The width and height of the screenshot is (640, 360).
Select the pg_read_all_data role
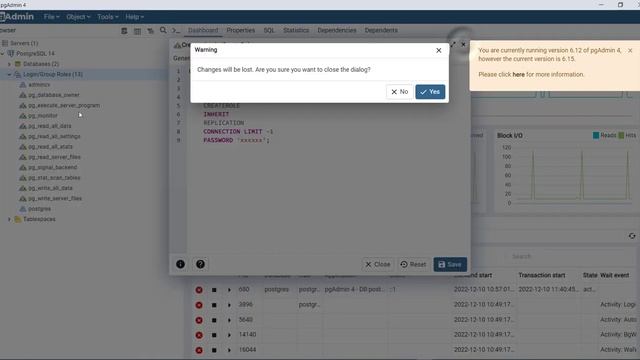(49, 126)
